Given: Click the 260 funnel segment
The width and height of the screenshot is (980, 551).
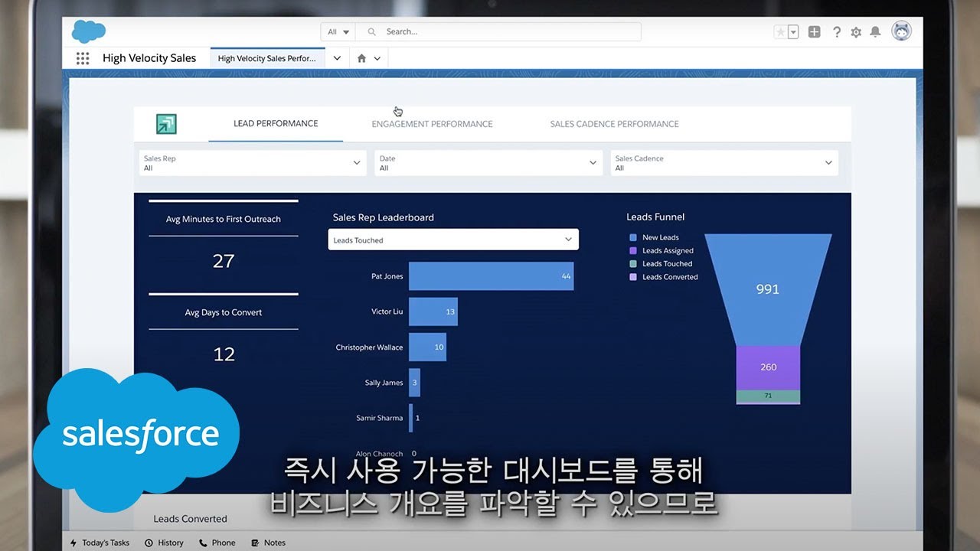Looking at the screenshot, I should [x=768, y=367].
